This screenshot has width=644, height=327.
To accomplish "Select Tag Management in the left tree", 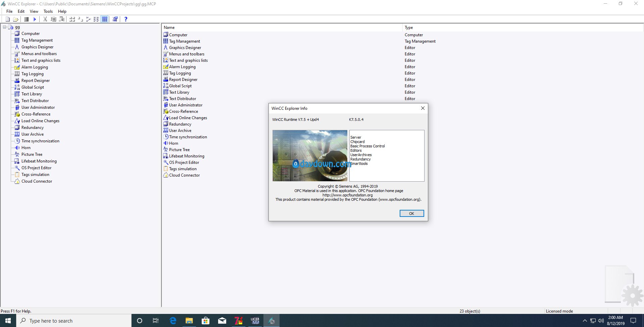I will (37, 40).
